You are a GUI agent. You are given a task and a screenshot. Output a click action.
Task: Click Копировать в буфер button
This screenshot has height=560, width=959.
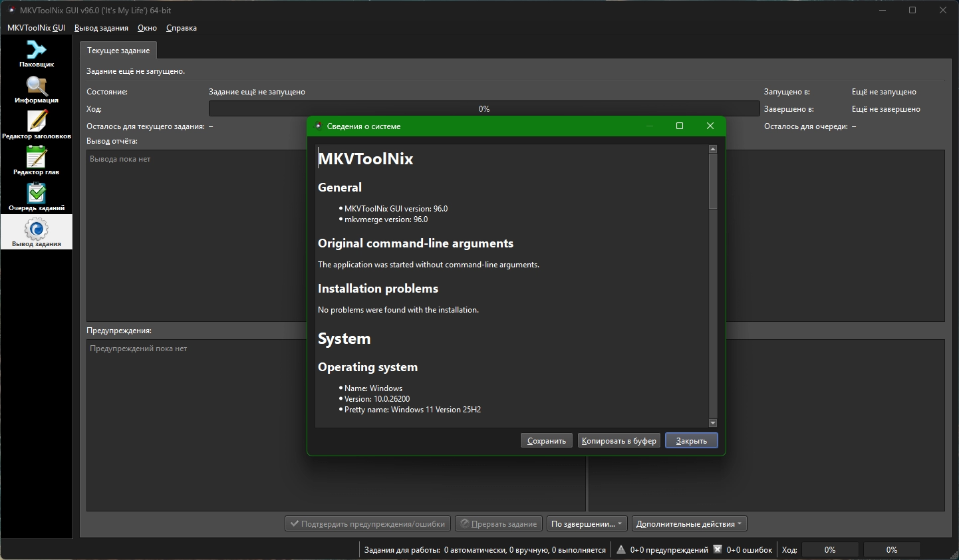point(619,441)
